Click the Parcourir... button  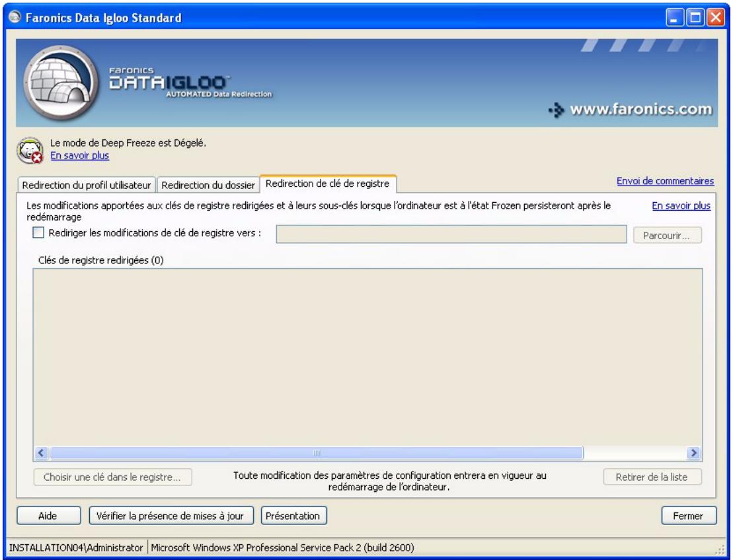667,235
